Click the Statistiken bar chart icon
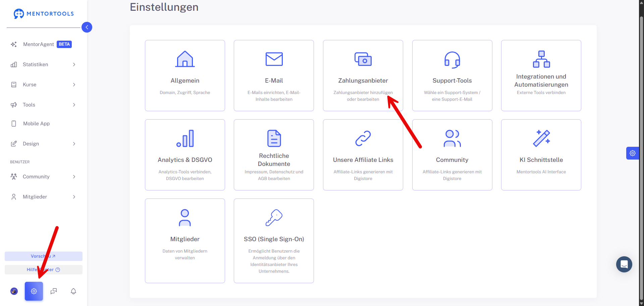The height and width of the screenshot is (306, 644). point(14,64)
